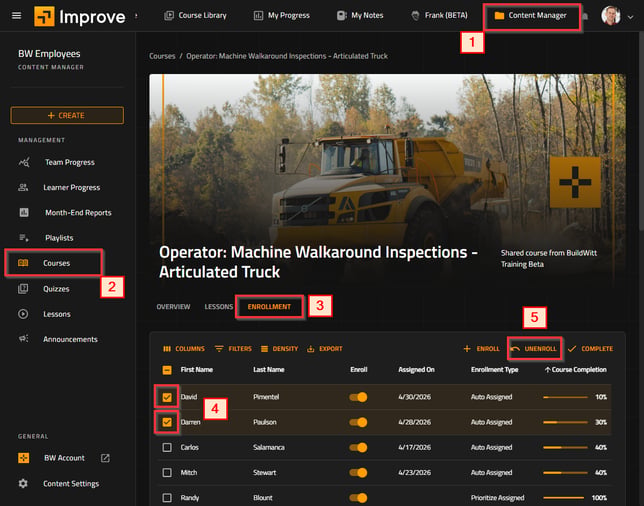The image size is (644, 506).
Task: Uncheck the checkbox for Darren Paulson
Action: pyautogui.click(x=167, y=422)
